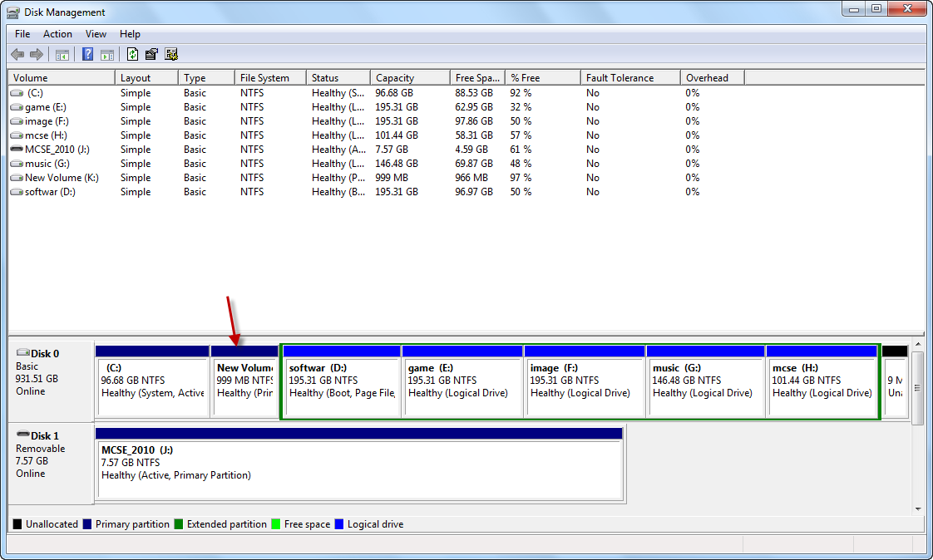Image resolution: width=933 pixels, height=560 pixels.
Task: Click the Settings view toolbar icon
Action: 171,55
